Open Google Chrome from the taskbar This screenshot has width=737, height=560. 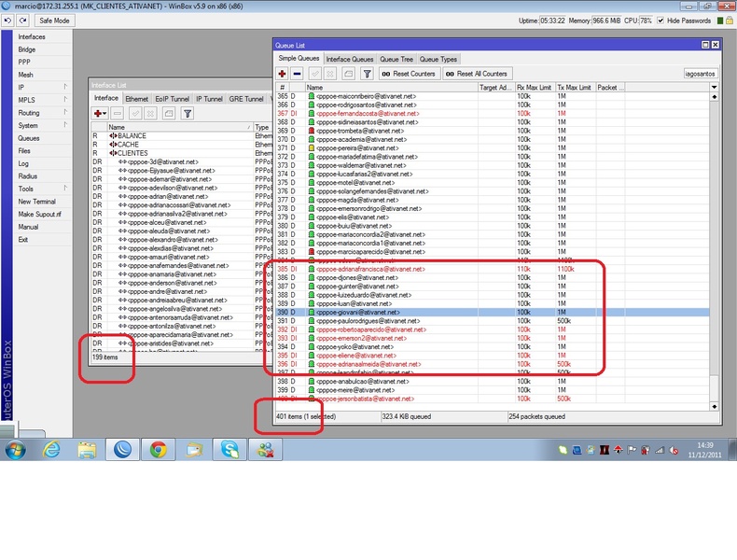click(158, 451)
